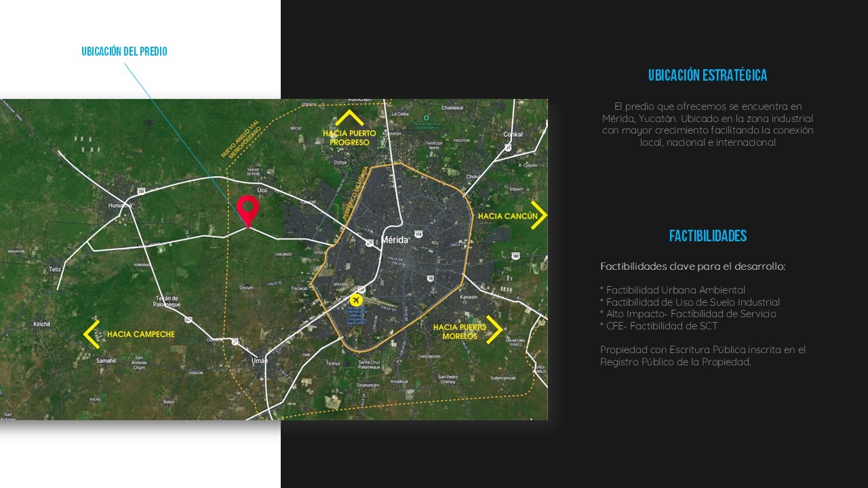Click the 'Conkal' town label
868x488 pixels.
[x=513, y=134]
